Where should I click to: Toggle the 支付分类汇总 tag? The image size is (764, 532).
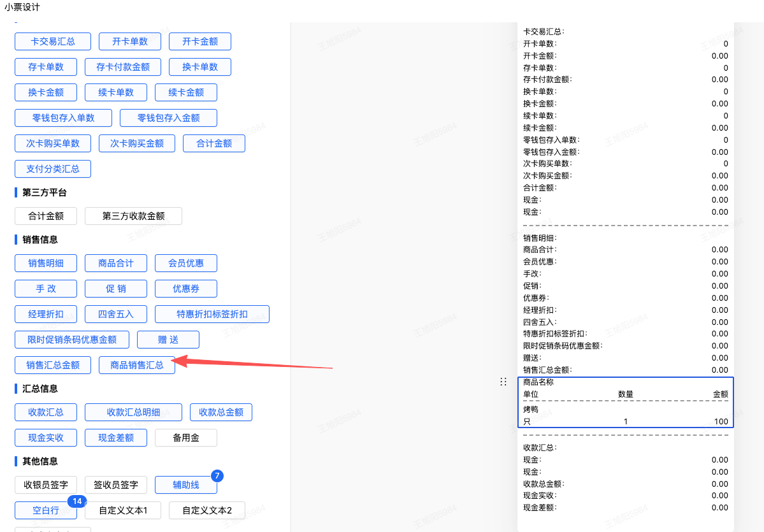53,169
